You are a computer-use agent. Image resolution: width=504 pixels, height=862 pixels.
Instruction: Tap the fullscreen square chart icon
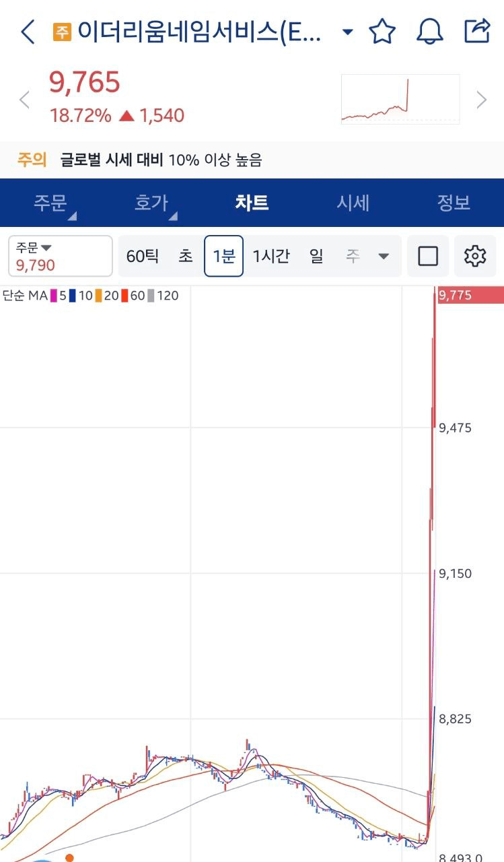click(428, 256)
